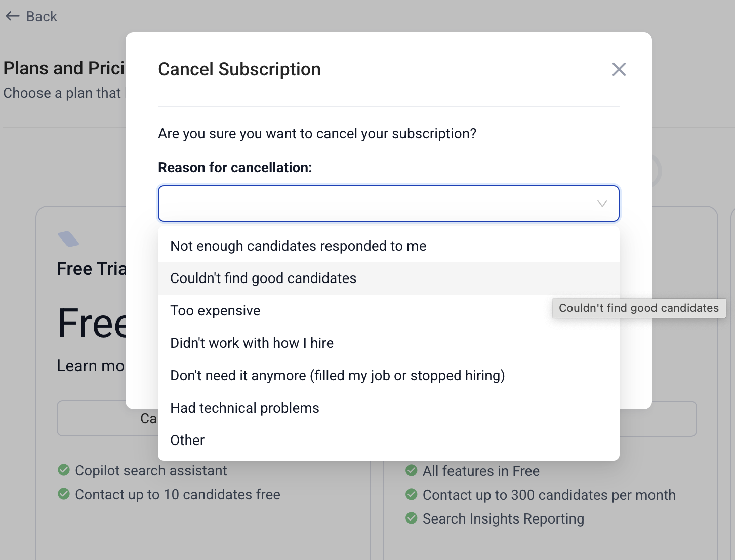Click the back arrow icon
The image size is (735, 560).
(x=13, y=17)
